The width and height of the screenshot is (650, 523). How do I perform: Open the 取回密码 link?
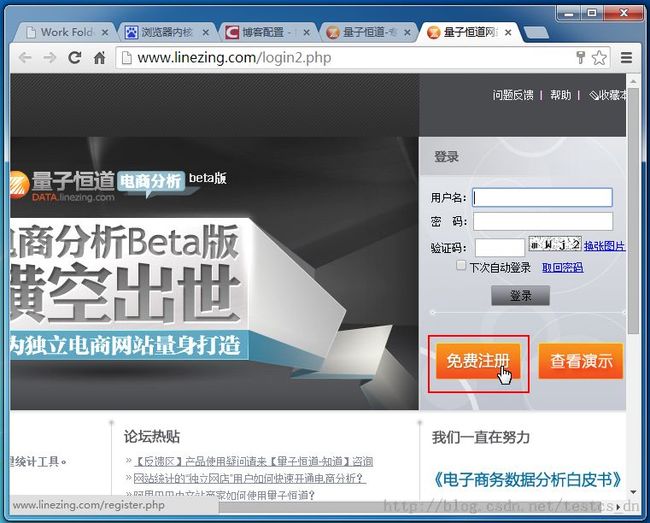(x=563, y=268)
